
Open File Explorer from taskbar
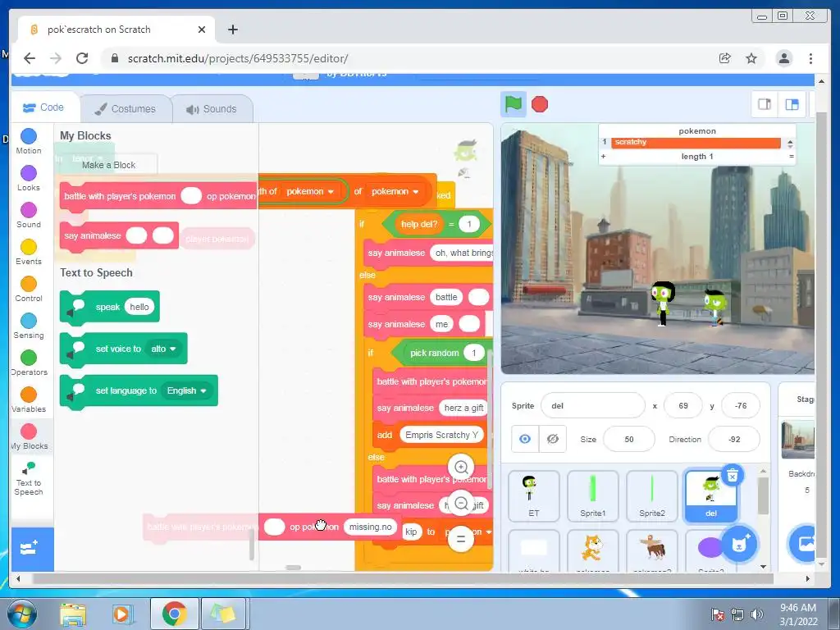pos(73,614)
